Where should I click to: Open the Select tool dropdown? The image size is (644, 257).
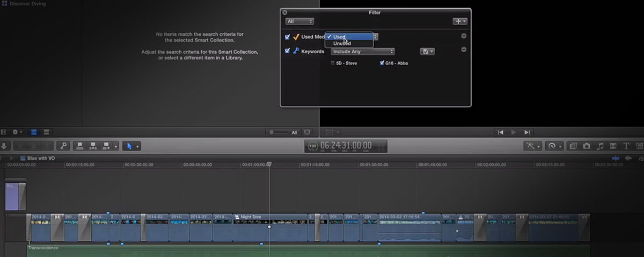pyautogui.click(x=131, y=146)
